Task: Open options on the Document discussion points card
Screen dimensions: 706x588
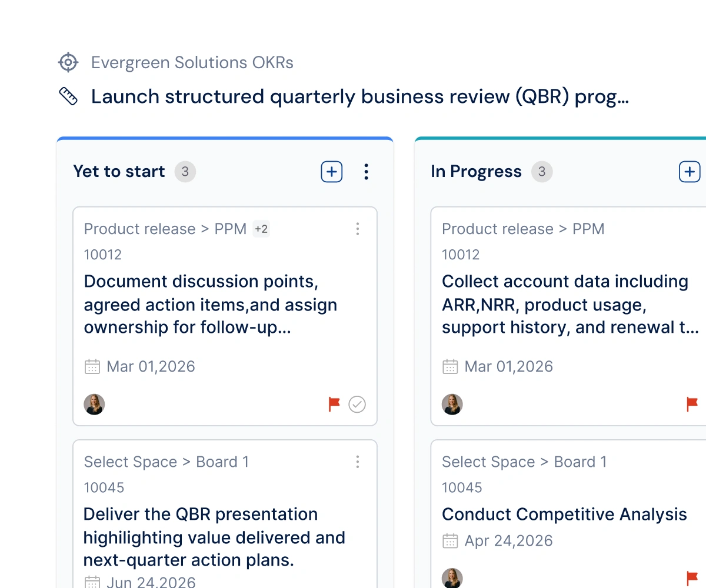Action: [x=357, y=229]
